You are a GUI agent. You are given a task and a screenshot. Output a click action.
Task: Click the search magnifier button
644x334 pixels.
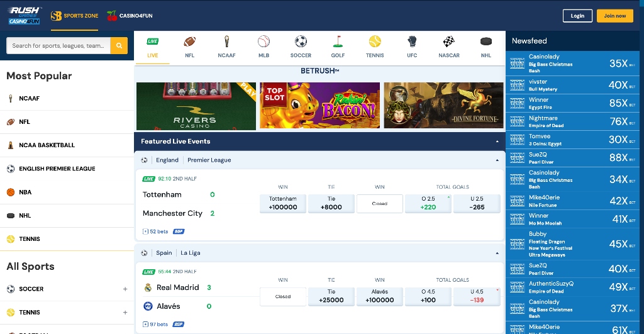click(119, 45)
